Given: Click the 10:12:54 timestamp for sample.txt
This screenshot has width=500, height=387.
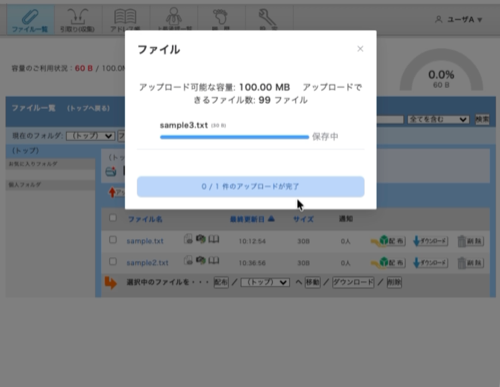Looking at the screenshot, I should point(252,241).
